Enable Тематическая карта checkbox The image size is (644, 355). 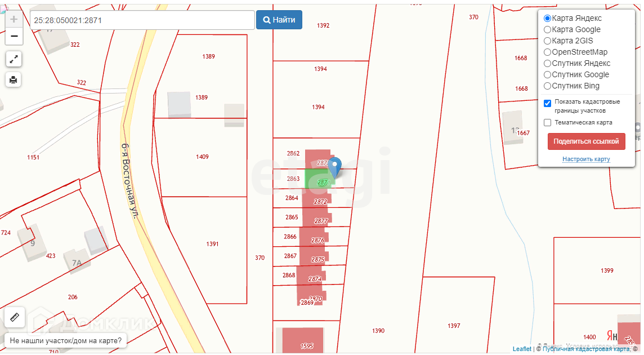pyautogui.click(x=548, y=123)
